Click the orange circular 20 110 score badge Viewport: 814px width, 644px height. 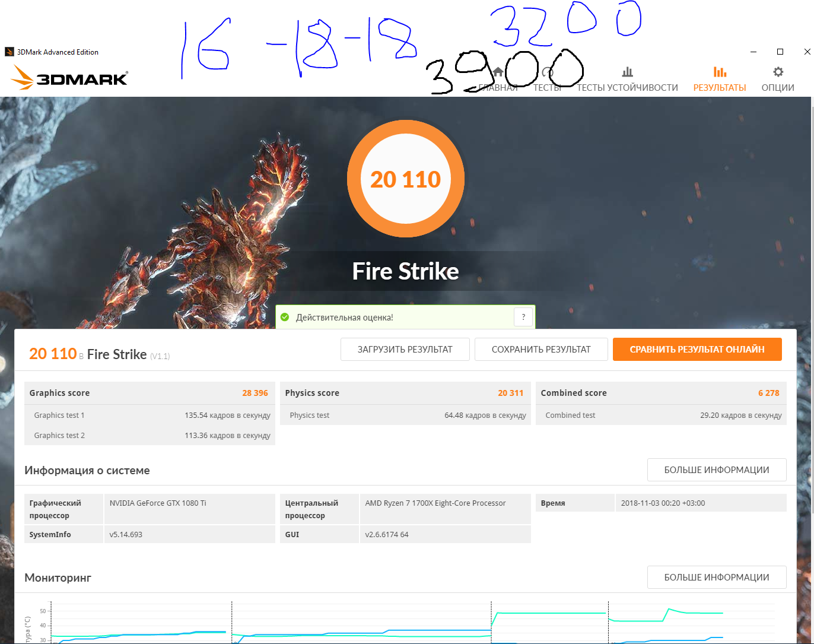(406, 179)
